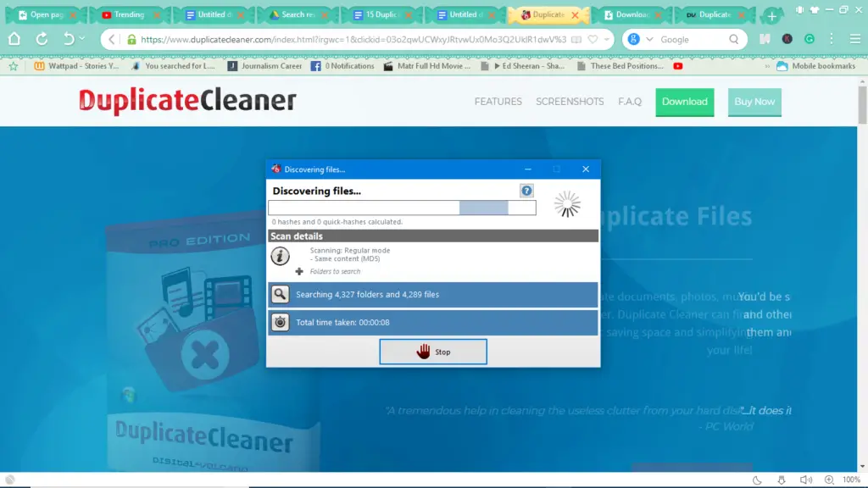Switch to reader mode via book icon

pyautogui.click(x=576, y=39)
